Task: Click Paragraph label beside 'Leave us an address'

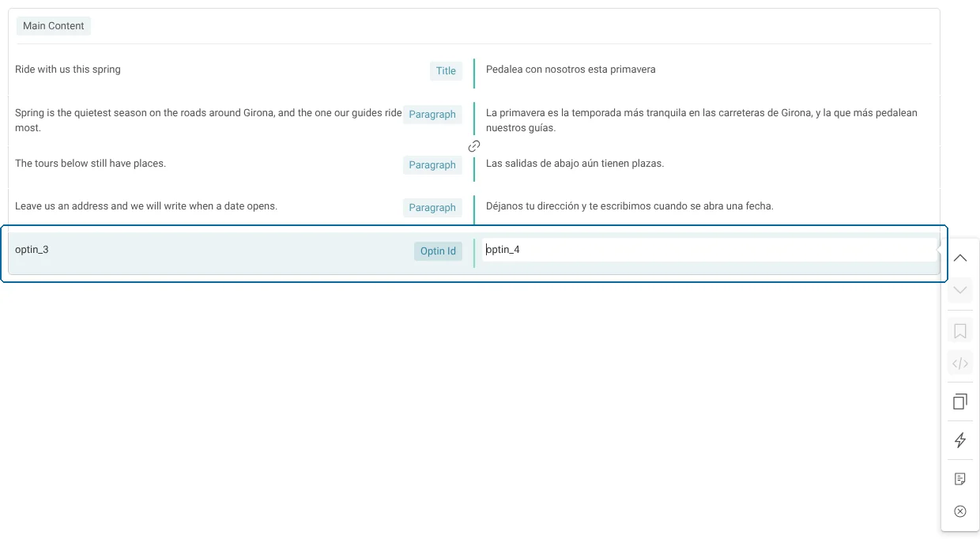Action: point(432,208)
